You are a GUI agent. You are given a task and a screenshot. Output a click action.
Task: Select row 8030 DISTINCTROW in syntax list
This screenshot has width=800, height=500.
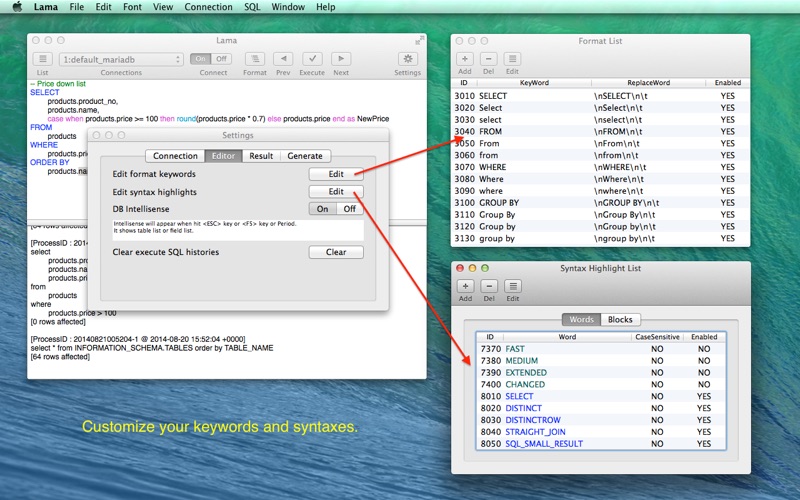(x=601, y=420)
